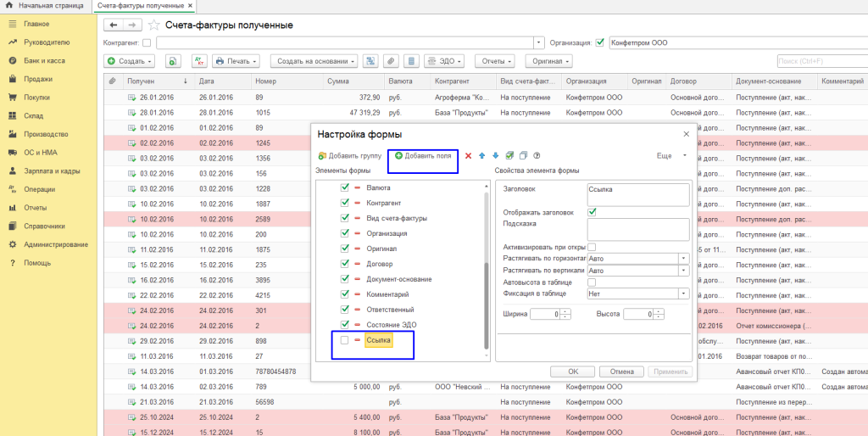Viewport: 868px width, 436px height.
Task: Click the red delete icon in Настройка формы
Action: click(x=468, y=156)
